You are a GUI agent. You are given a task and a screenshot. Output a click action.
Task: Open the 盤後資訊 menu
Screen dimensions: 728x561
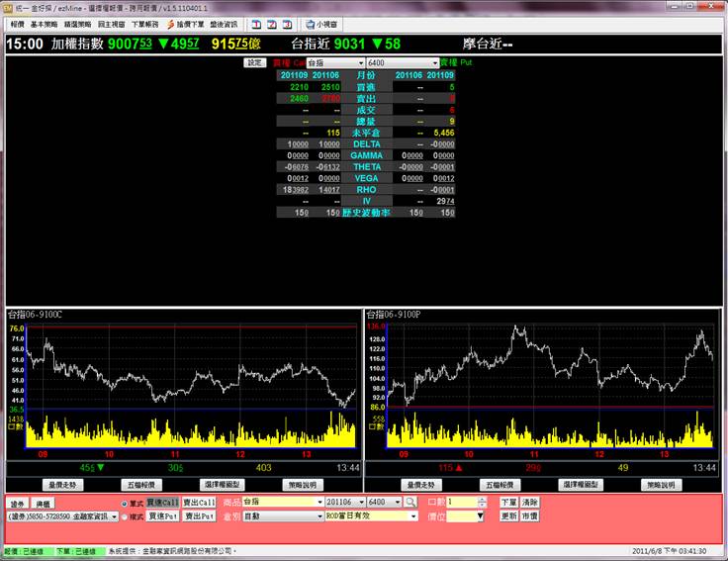click(223, 24)
